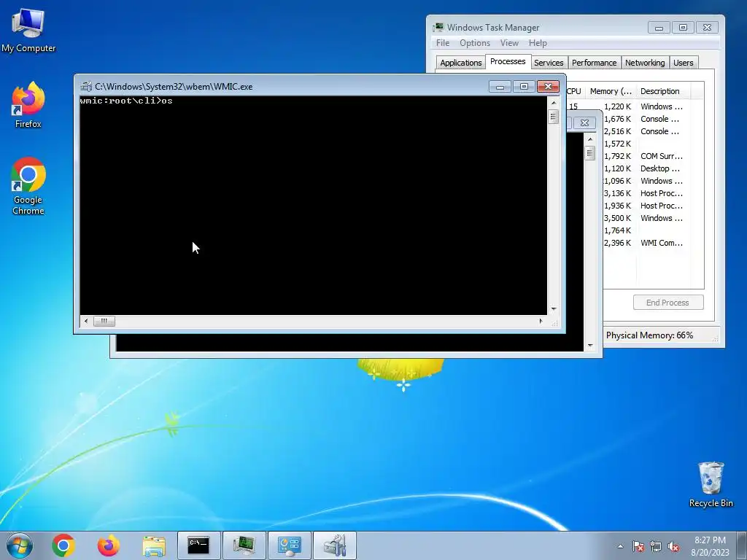
Task: Select the process using 1,220 K memory
Action: click(635, 106)
